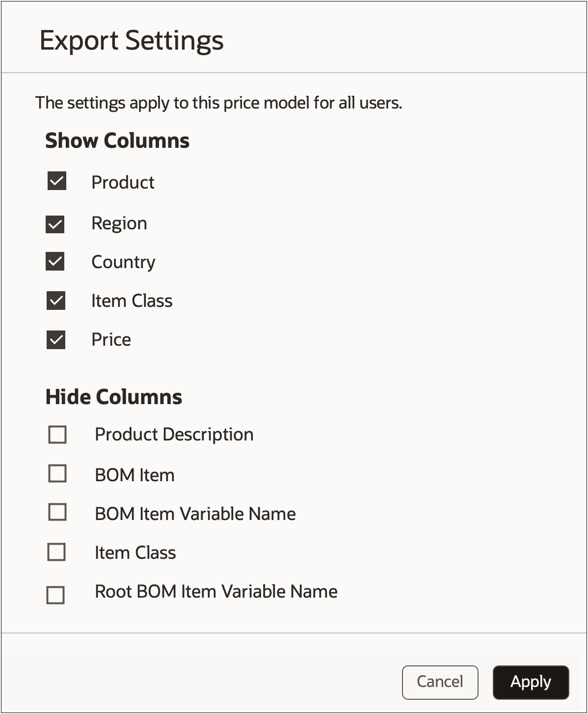
Task: Click the Show Columns heading
Action: click(117, 141)
